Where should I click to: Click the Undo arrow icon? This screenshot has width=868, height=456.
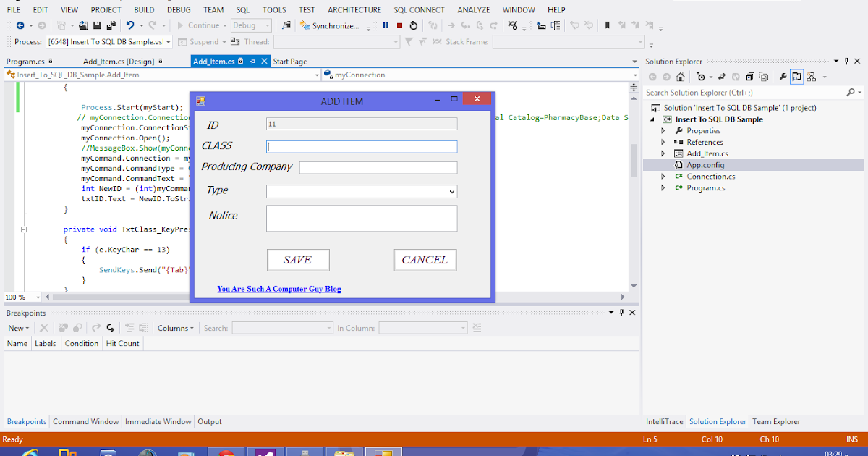130,25
